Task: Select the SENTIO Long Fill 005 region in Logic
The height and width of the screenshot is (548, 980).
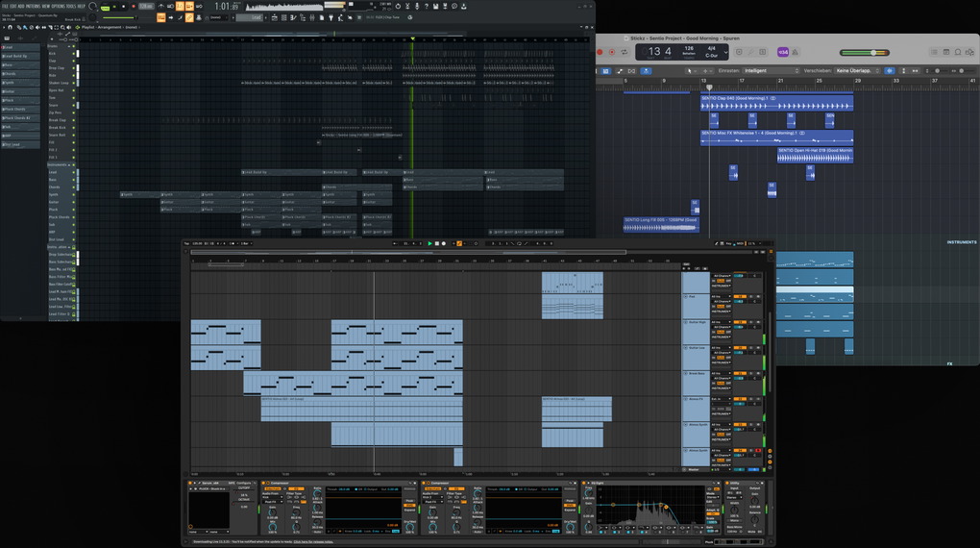Action: 661,224
